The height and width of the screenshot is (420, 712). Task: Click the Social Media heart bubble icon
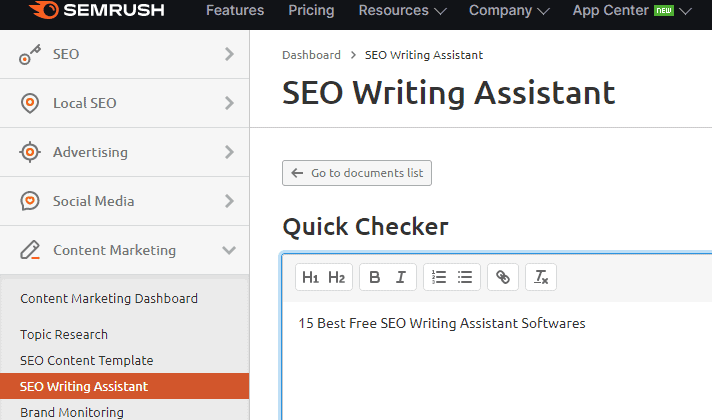pyautogui.click(x=30, y=201)
